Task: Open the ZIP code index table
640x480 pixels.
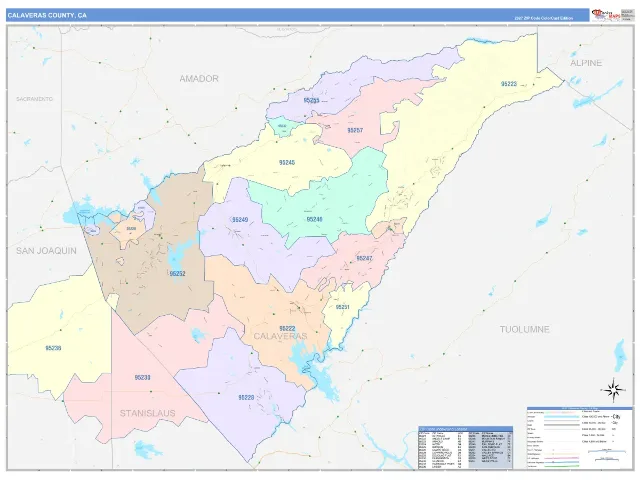Action: 465,448
